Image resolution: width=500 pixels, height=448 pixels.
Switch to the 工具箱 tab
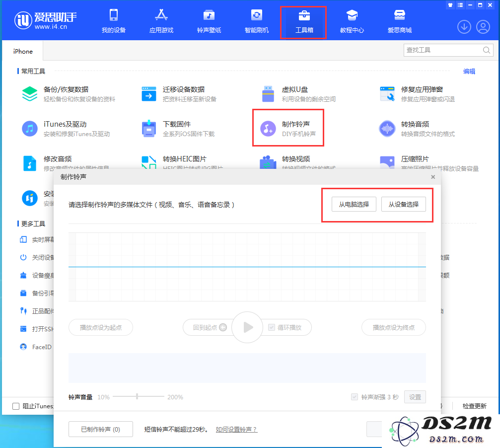tap(304, 21)
